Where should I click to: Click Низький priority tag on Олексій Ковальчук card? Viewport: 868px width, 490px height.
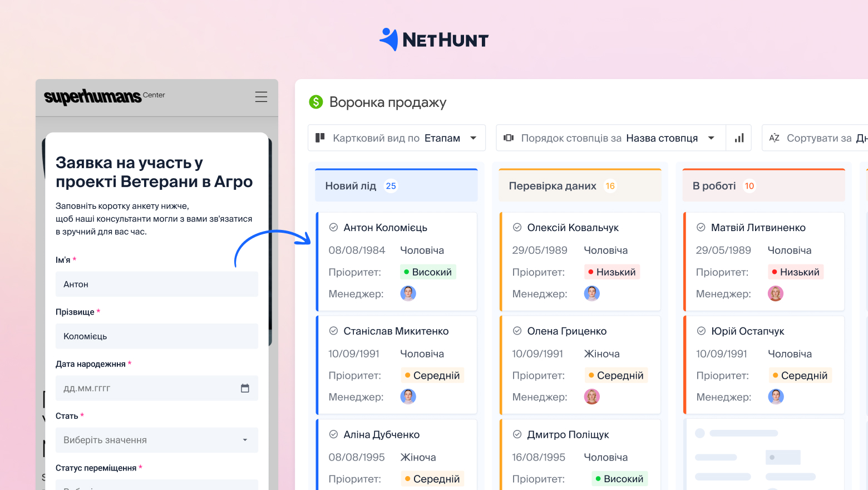612,272
